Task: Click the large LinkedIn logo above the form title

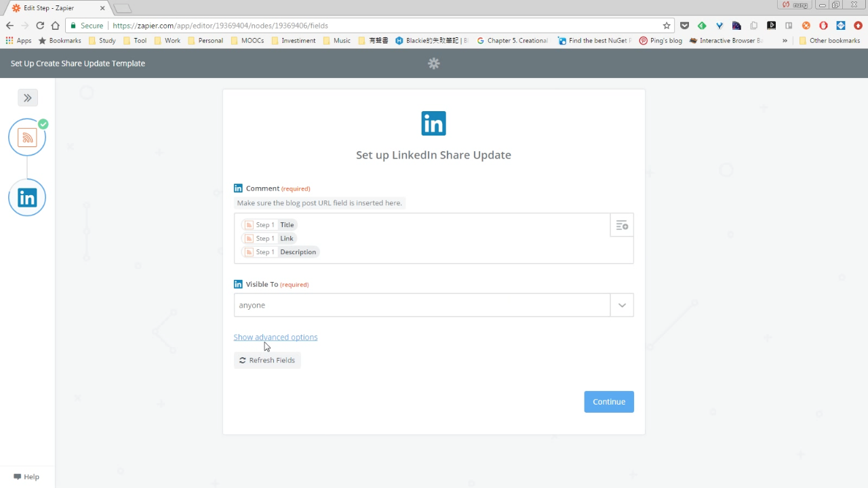Action: (x=434, y=123)
